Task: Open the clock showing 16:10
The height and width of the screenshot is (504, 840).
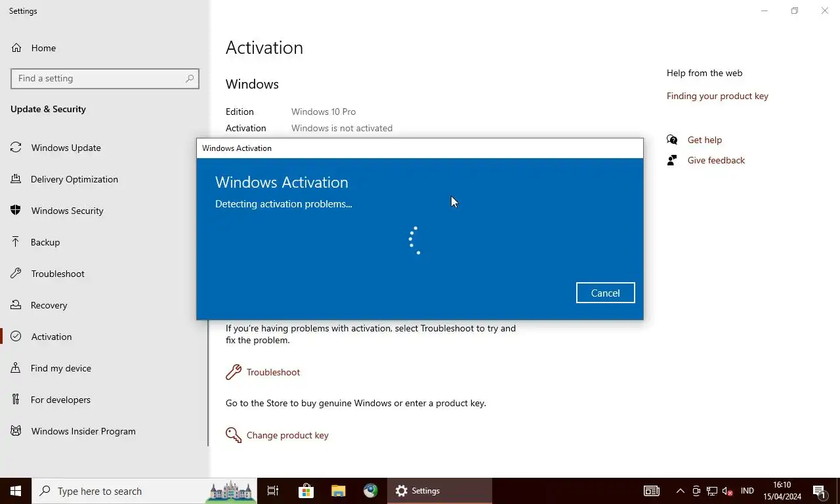Action: 782,491
